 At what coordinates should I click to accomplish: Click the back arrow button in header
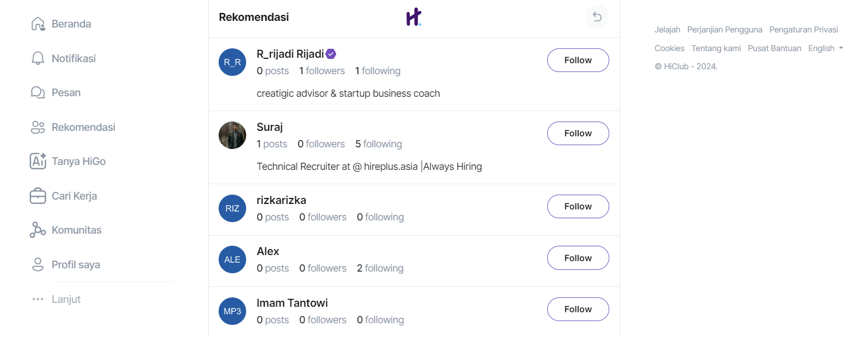tap(597, 17)
